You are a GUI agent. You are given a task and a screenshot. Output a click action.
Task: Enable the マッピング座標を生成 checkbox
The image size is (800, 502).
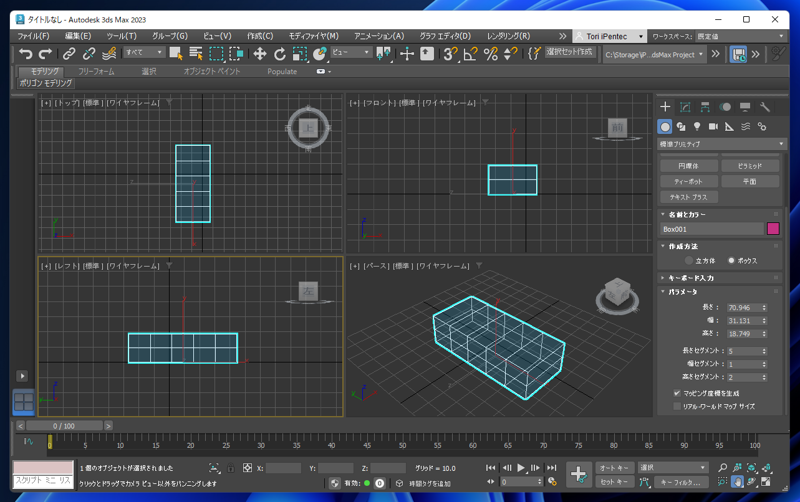tap(677, 394)
